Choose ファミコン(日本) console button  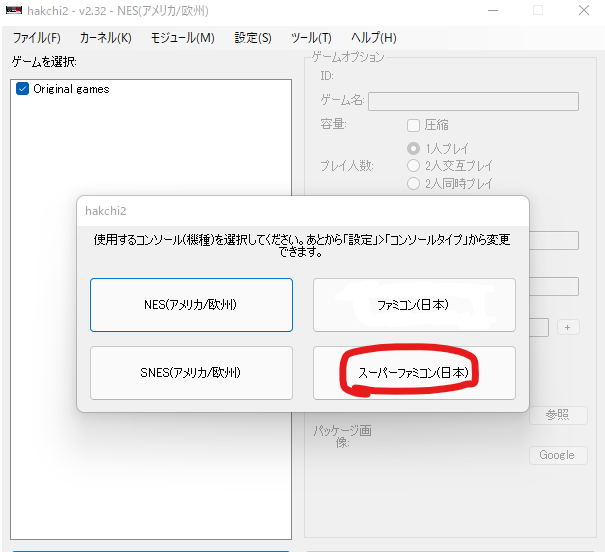point(414,305)
